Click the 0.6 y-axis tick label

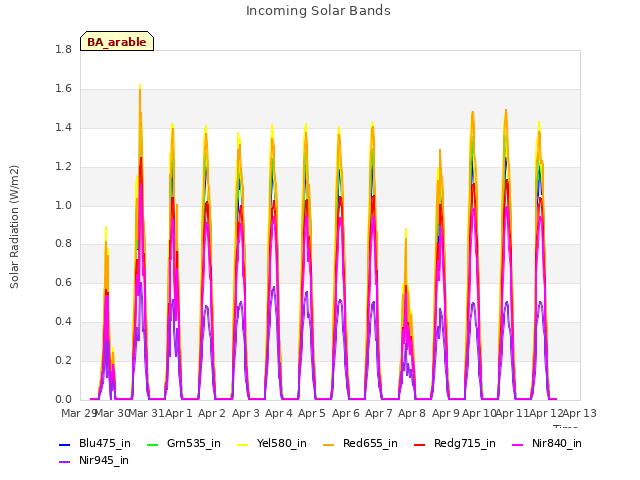(63, 283)
